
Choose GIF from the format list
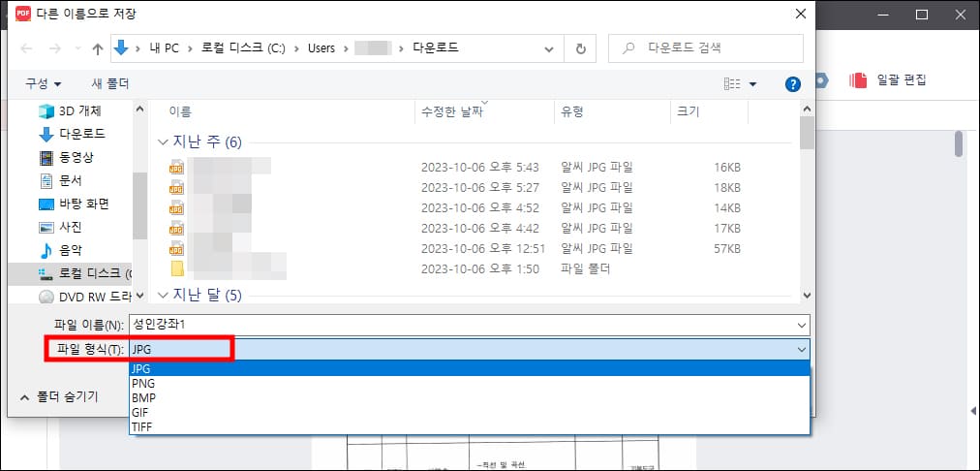point(470,412)
